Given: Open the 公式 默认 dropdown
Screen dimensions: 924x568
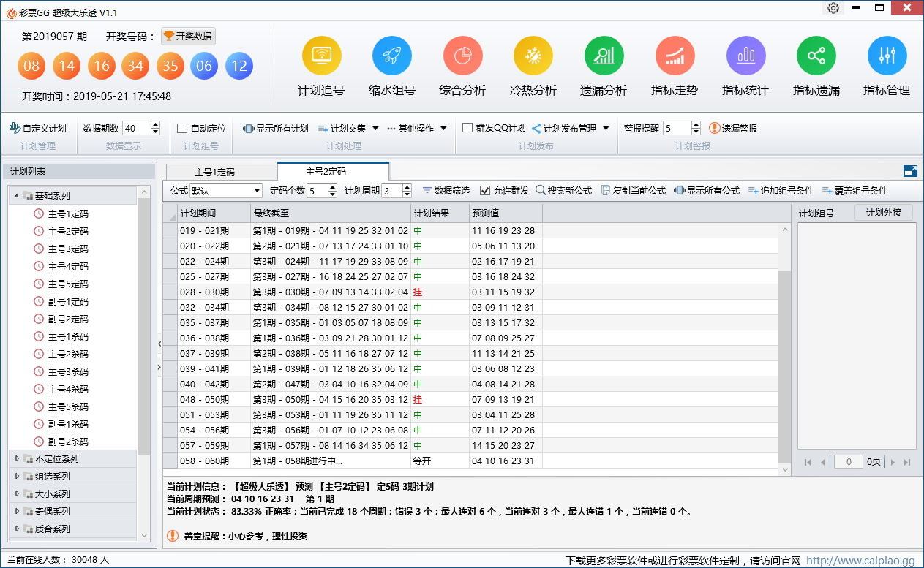Looking at the screenshot, I should tap(225, 191).
